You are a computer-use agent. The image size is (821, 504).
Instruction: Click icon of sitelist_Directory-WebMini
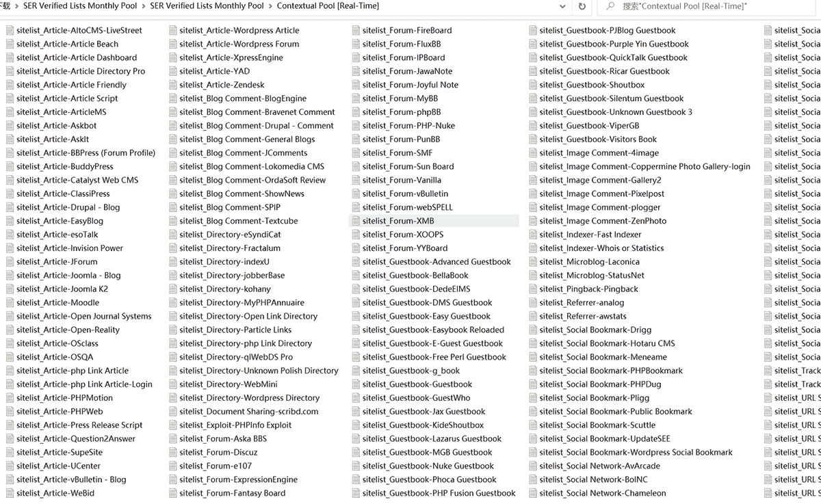172,384
